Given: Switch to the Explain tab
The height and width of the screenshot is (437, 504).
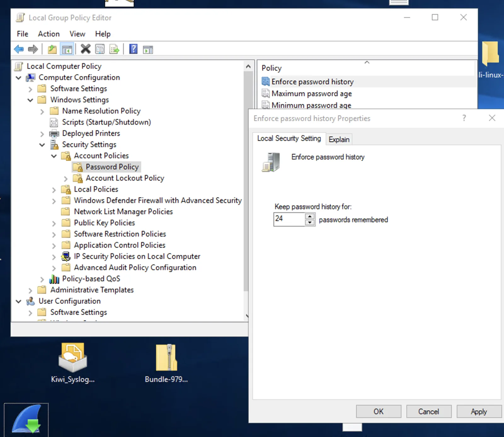Looking at the screenshot, I should click(339, 139).
